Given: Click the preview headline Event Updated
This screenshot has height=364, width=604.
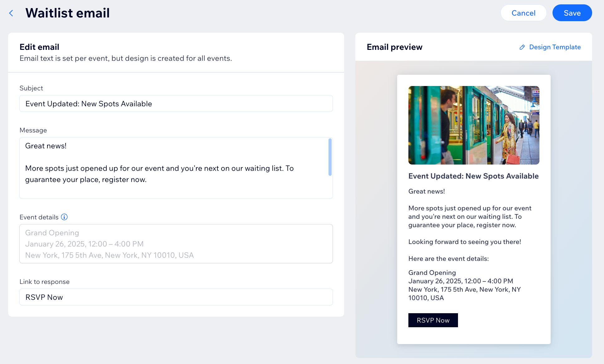Looking at the screenshot, I should 473,176.
